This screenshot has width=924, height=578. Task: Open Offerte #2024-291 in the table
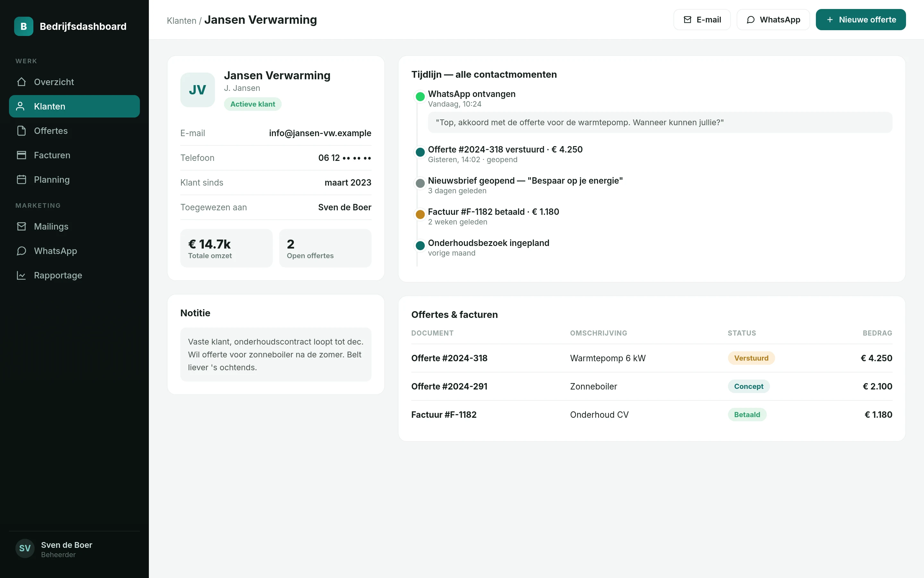coord(449,387)
